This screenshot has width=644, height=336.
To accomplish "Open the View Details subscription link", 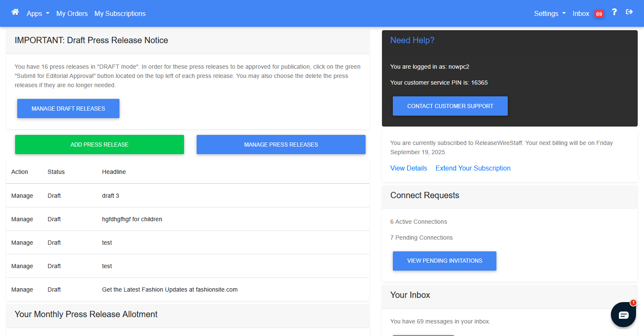I will coord(409,168).
